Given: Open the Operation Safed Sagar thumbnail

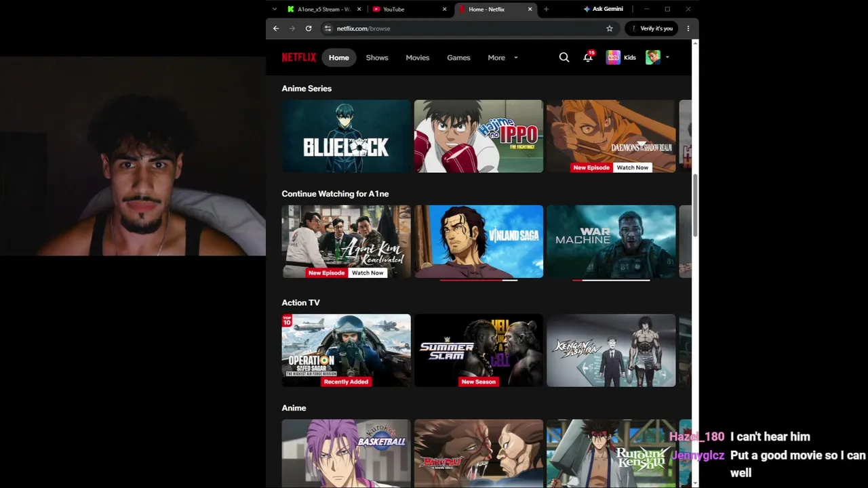Looking at the screenshot, I should pyautogui.click(x=347, y=350).
